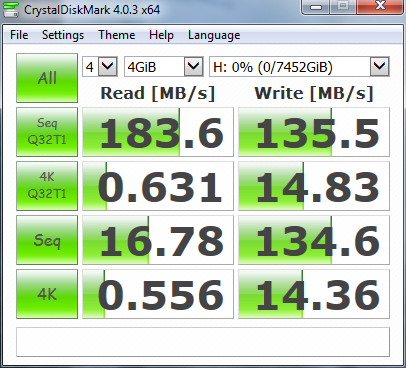406x368 pixels.
Task: Open the Language menu
Action: [214, 35]
